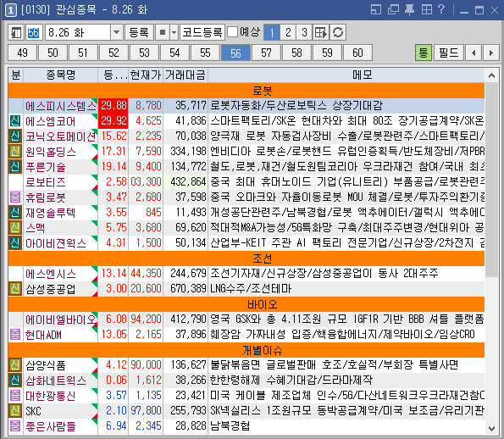Toggle the green 통 button
The height and width of the screenshot is (439, 504).
[424, 53]
